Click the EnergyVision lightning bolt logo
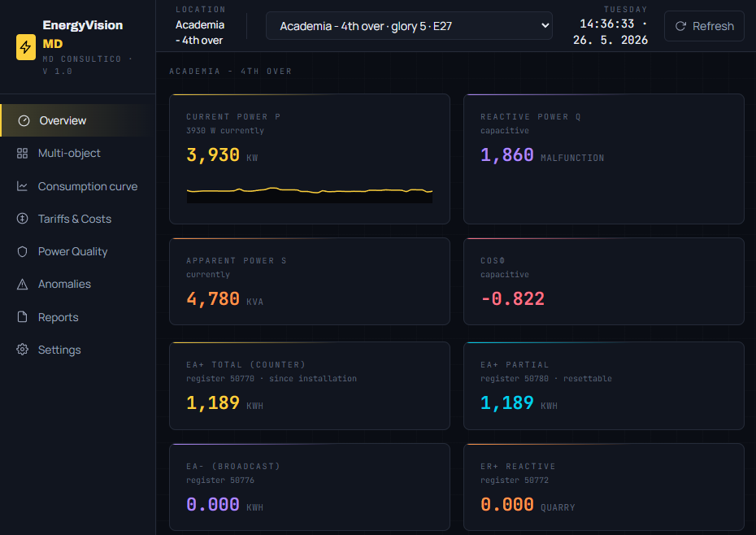Image resolution: width=756 pixels, height=535 pixels. 25,47
